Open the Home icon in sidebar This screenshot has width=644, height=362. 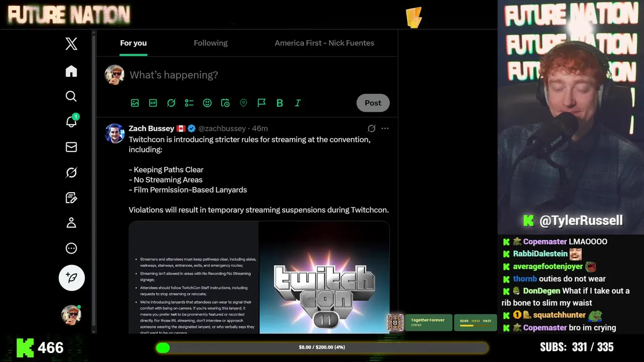tap(71, 71)
